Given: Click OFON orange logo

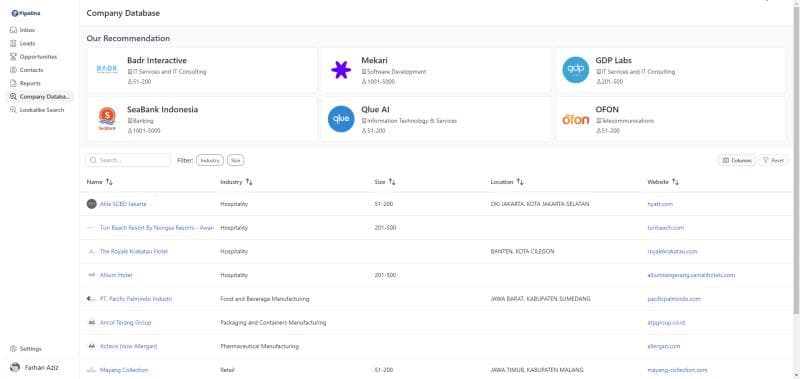Looking at the screenshot, I should tap(576, 119).
